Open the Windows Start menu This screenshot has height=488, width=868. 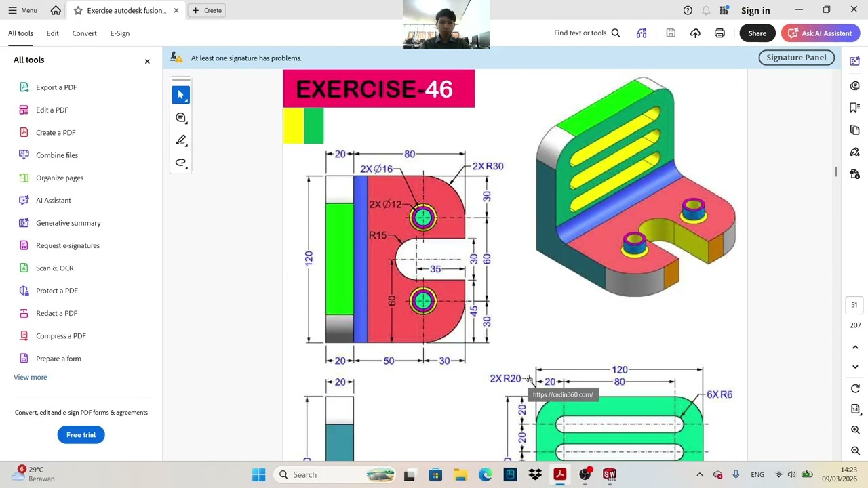pyautogui.click(x=259, y=474)
